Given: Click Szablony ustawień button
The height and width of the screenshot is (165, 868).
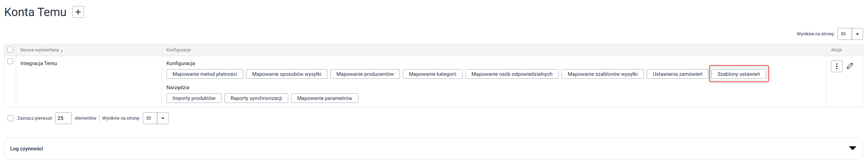Looking at the screenshot, I should (x=738, y=74).
